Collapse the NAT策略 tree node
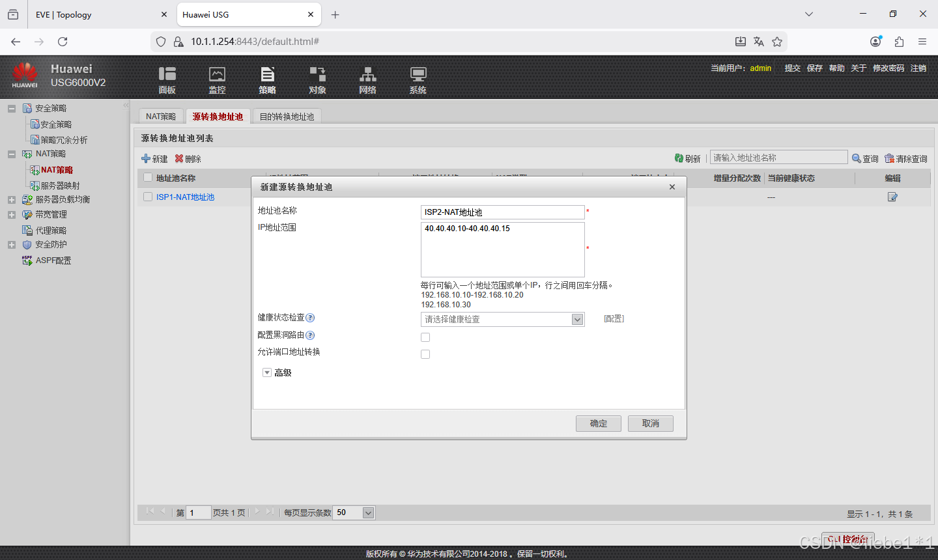The image size is (938, 560). (12, 154)
